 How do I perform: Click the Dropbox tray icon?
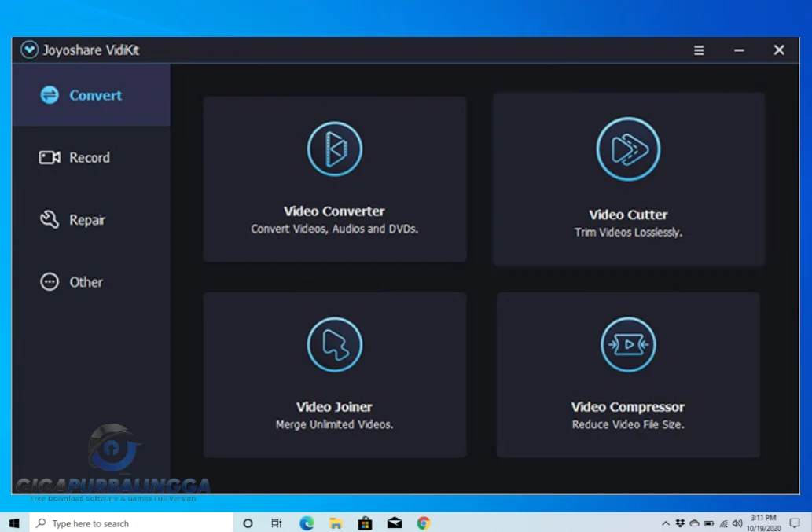coord(680,523)
